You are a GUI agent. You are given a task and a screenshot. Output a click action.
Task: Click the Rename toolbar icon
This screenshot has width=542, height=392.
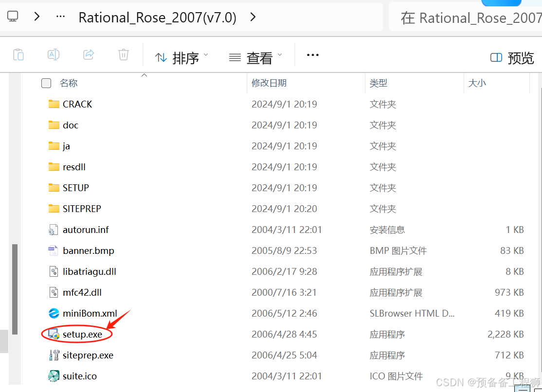pyautogui.click(x=54, y=54)
